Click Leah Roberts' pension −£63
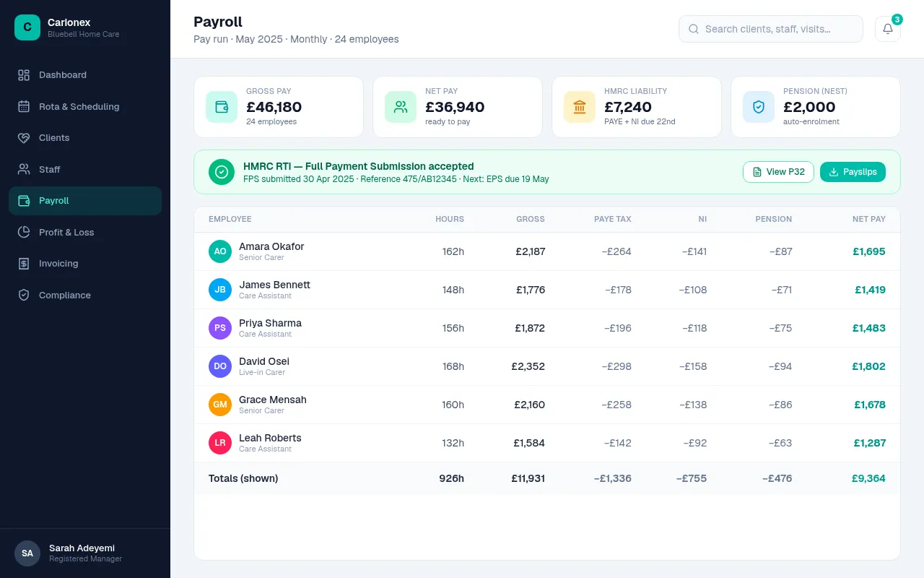The image size is (924, 578). pyautogui.click(x=780, y=443)
